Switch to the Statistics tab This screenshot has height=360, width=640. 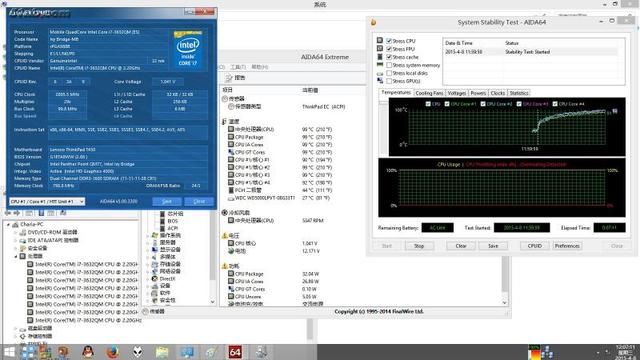tap(519, 93)
